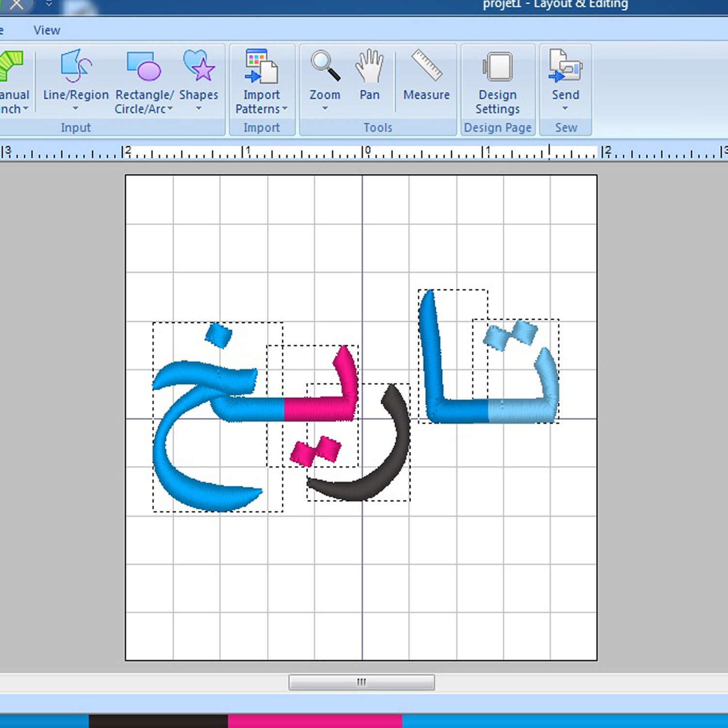728x728 pixels.
Task: Click the horizontal scrollbar below the canvas
Action: tap(361, 682)
